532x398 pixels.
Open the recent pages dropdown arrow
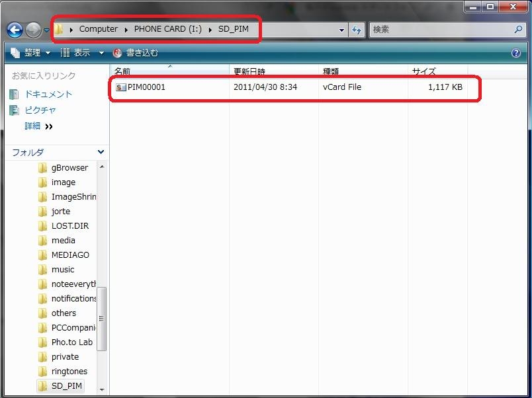46,30
